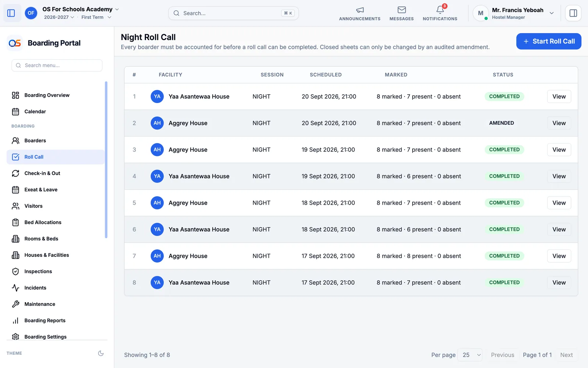Expand Mr. Francis Yeboah user menu

pos(513,13)
